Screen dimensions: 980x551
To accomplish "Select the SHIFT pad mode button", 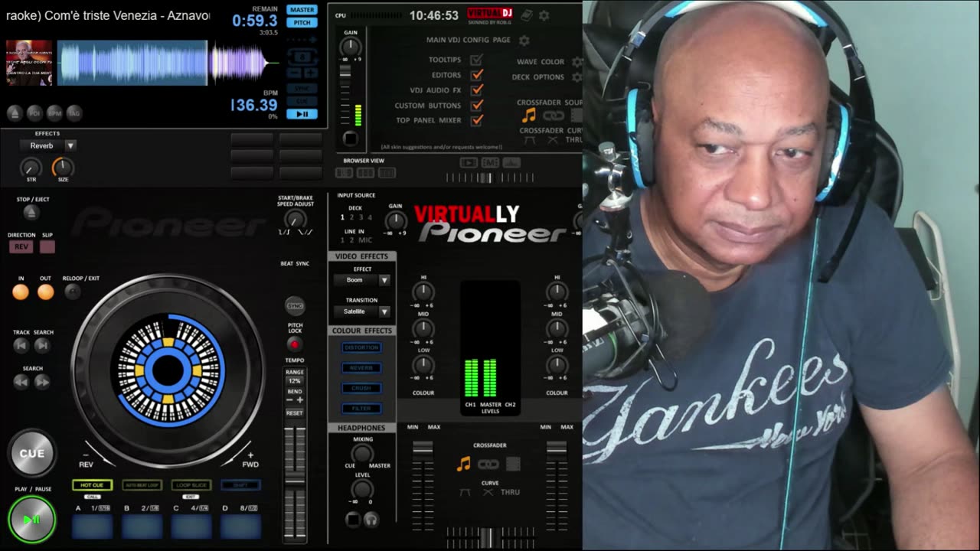I will 240,485.
